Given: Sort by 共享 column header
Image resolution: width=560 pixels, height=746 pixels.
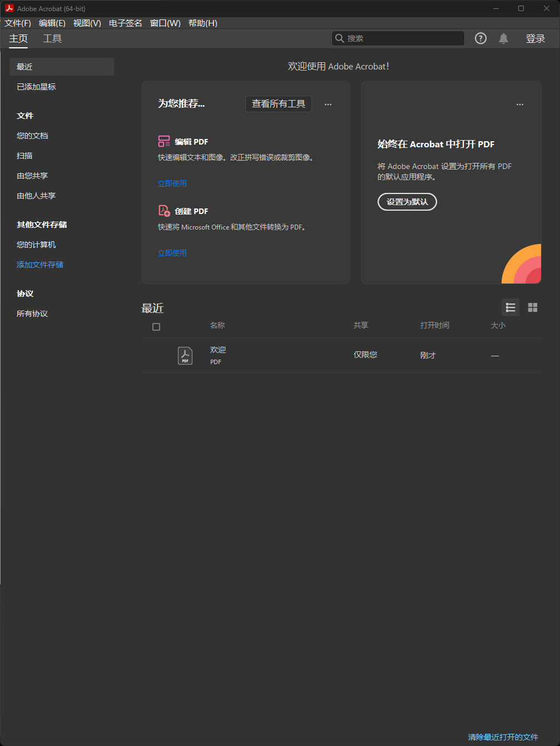Looking at the screenshot, I should 361,325.
